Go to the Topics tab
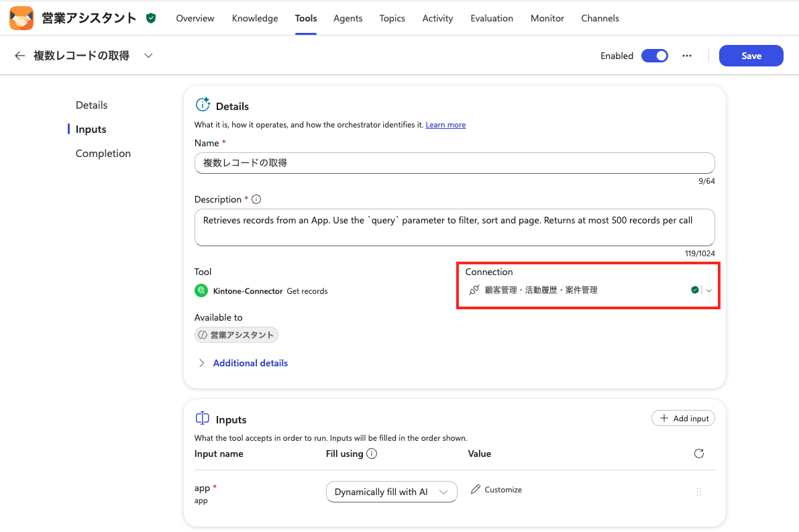799x532 pixels. [392, 18]
